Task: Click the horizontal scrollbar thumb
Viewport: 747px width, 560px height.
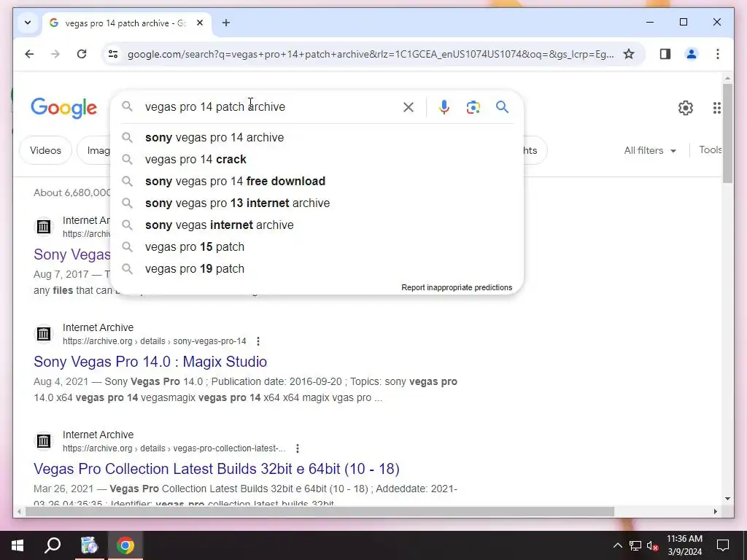Action: (x=320, y=511)
